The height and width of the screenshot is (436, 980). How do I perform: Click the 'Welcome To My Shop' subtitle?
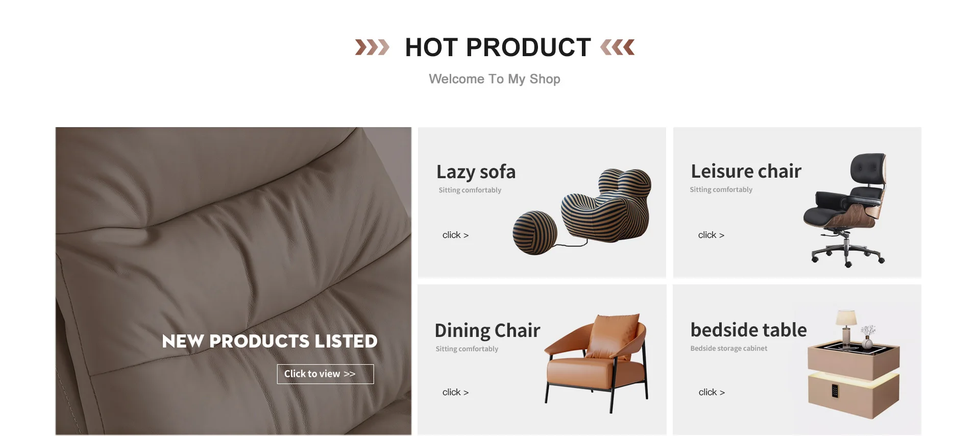pos(495,79)
